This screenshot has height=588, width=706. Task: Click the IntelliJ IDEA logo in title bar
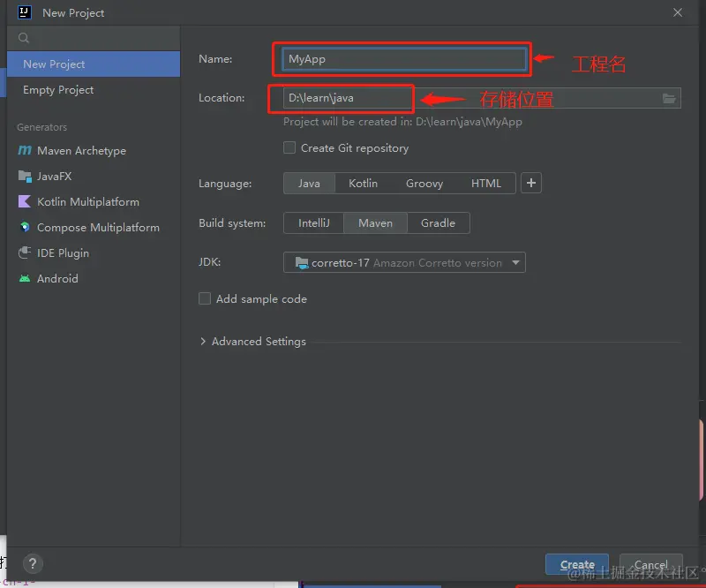[25, 12]
